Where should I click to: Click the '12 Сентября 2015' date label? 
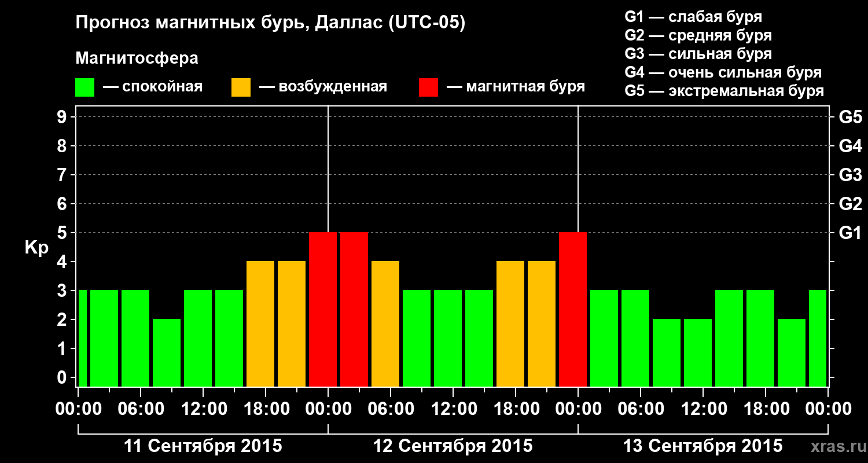click(x=453, y=446)
